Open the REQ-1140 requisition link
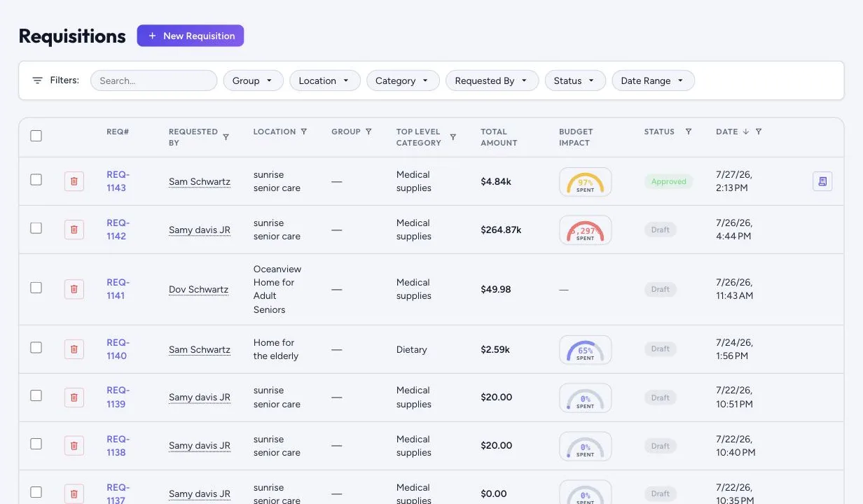The height and width of the screenshot is (504, 863). point(116,349)
